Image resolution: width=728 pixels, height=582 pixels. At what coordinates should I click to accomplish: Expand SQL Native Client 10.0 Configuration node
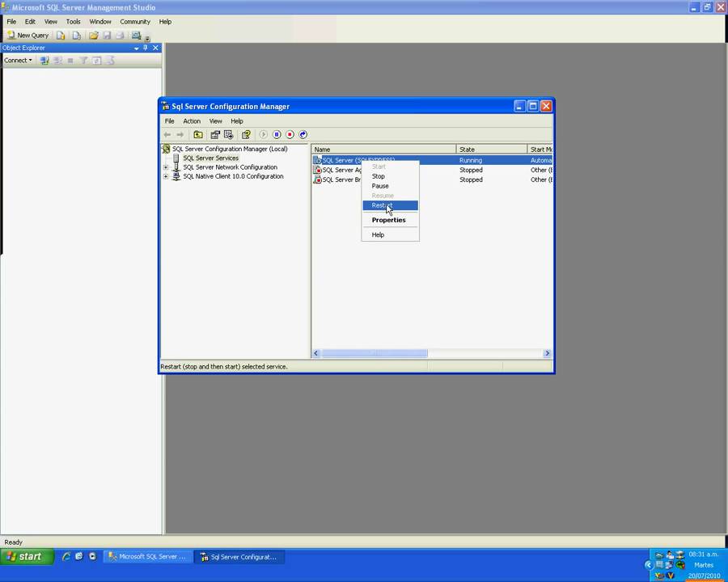pos(166,176)
